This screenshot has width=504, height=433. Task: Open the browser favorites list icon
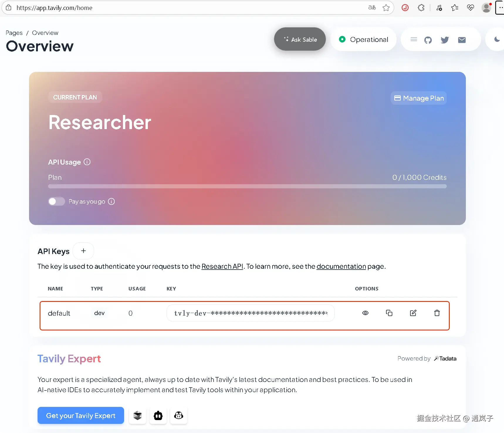(x=455, y=8)
